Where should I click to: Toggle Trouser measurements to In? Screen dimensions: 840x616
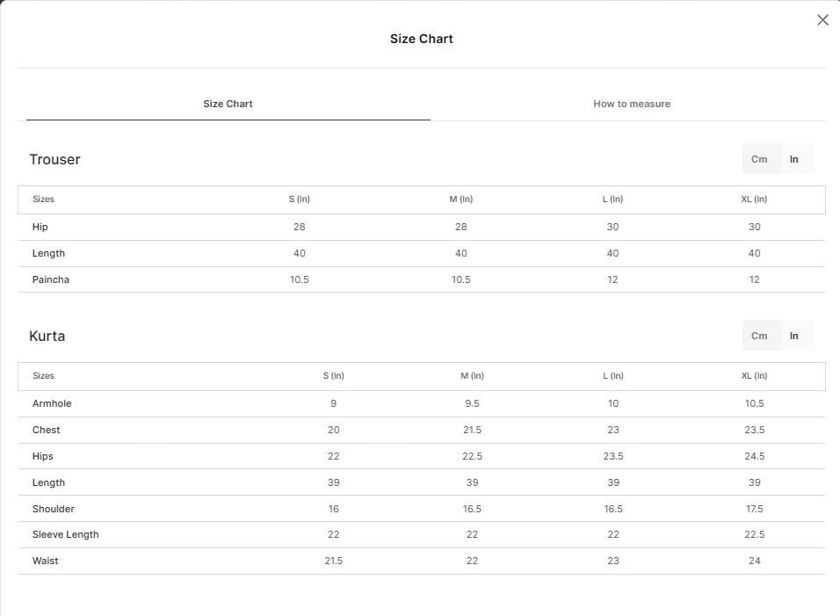[x=794, y=159]
